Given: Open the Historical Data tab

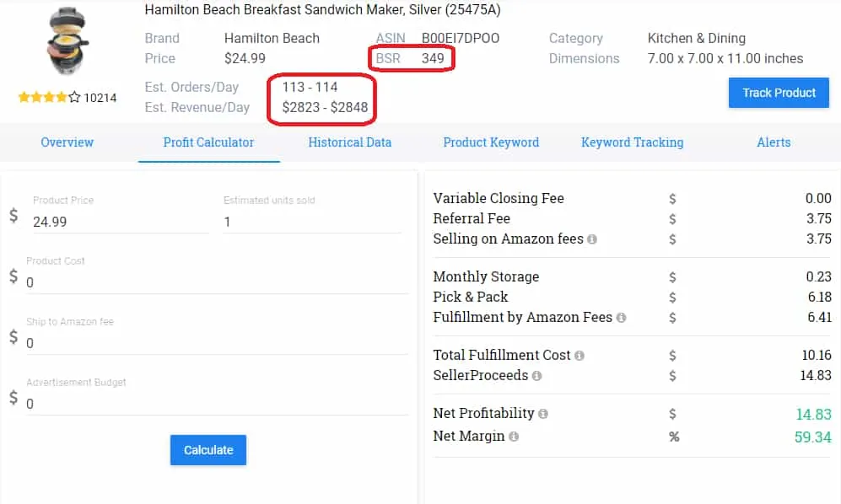Looking at the screenshot, I should 349,142.
